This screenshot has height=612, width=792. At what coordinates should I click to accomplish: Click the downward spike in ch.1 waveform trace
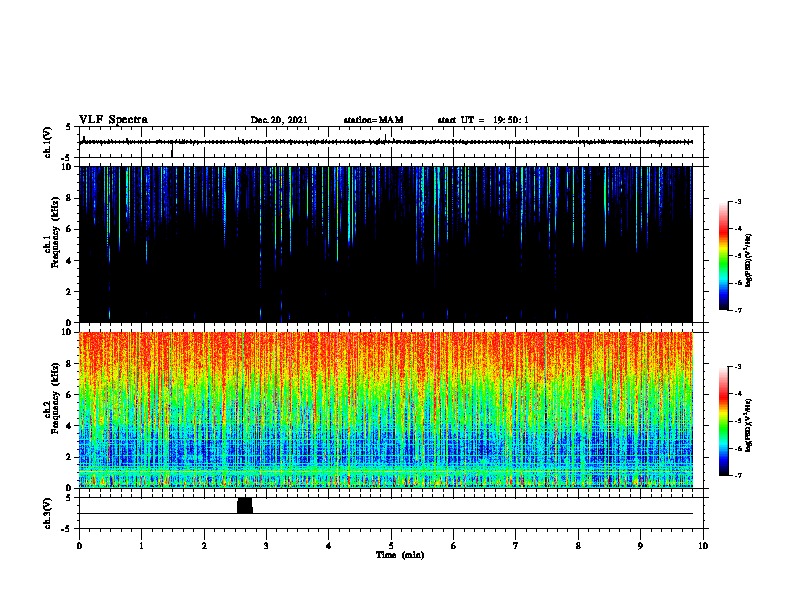point(172,150)
